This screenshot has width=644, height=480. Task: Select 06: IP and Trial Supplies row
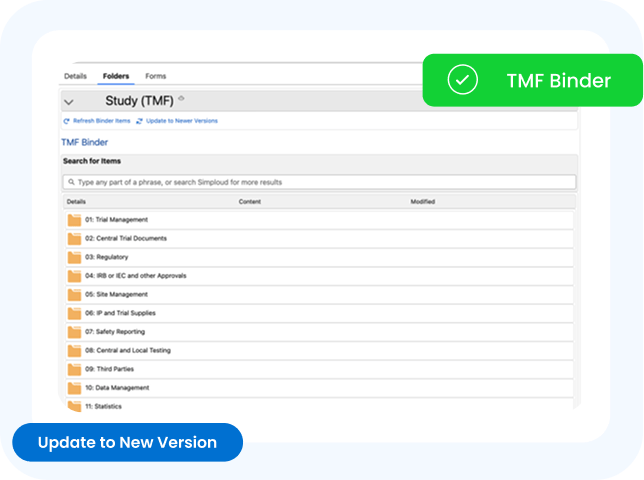(119, 313)
